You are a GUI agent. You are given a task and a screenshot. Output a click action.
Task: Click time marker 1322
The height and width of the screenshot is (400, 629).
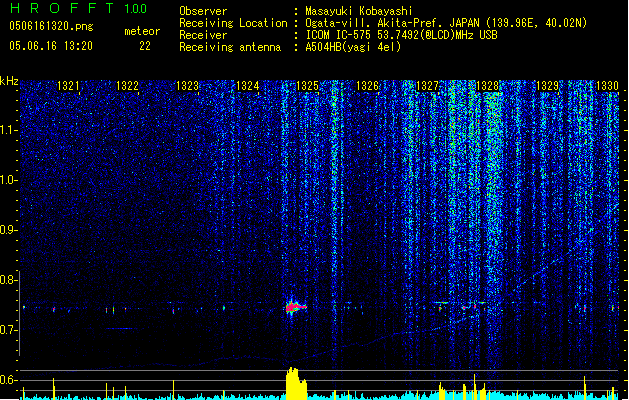point(127,86)
